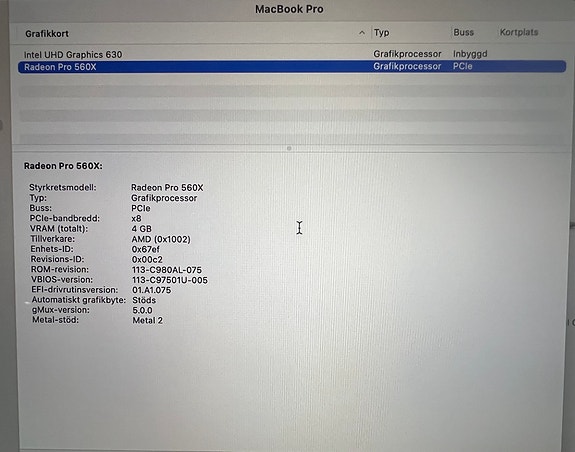Click Grafikprocessor cell in Intel UHD row

(407, 54)
